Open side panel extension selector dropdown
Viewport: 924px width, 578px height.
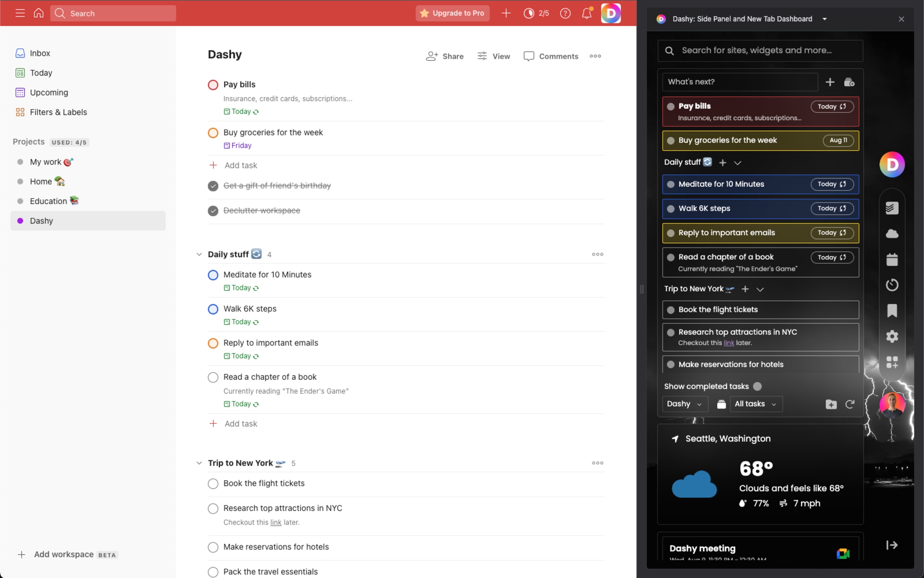824,19
